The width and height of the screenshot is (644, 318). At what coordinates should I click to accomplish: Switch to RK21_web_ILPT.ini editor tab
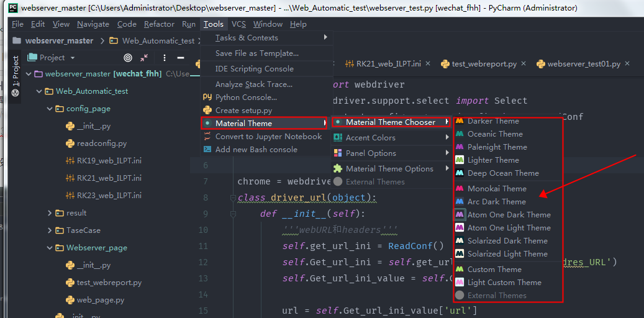[x=388, y=64]
